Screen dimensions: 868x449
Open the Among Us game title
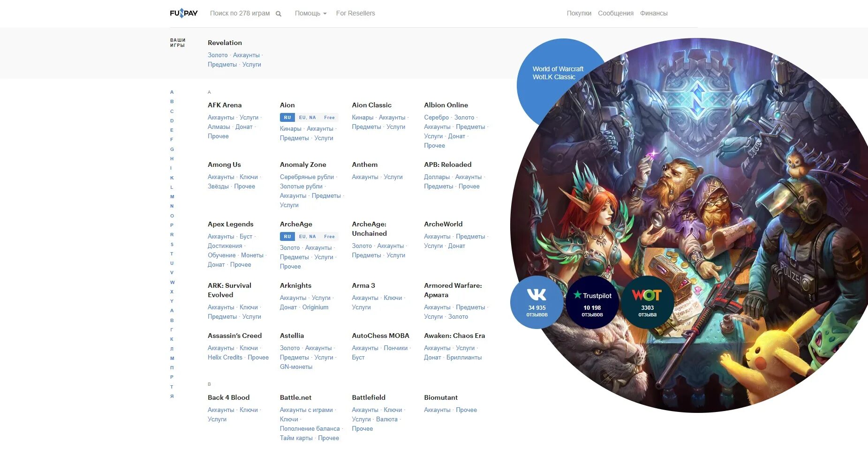[224, 165]
